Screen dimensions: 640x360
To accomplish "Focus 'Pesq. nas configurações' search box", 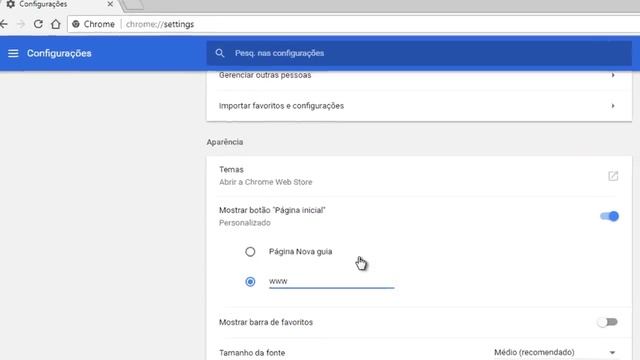I will (419, 53).
